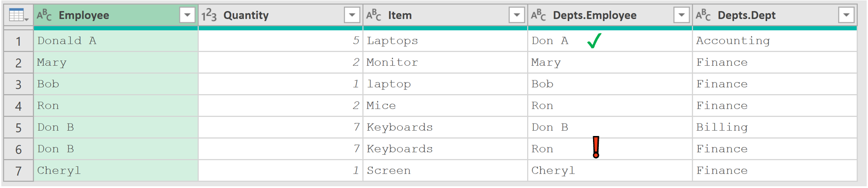868x188 pixels.
Task: Click the number type icon on Quantity column
Action: (209, 15)
